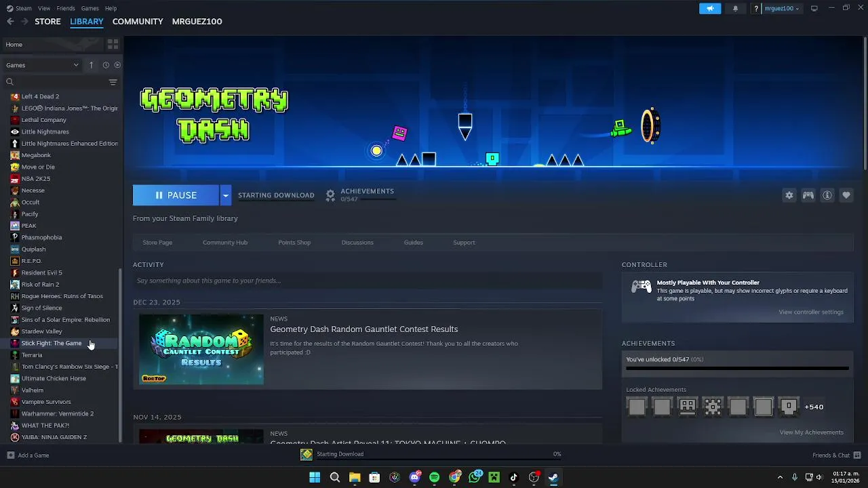Screen dimensions: 868x488
Task: Click the sort ascending arrow icon
Action: (91, 65)
